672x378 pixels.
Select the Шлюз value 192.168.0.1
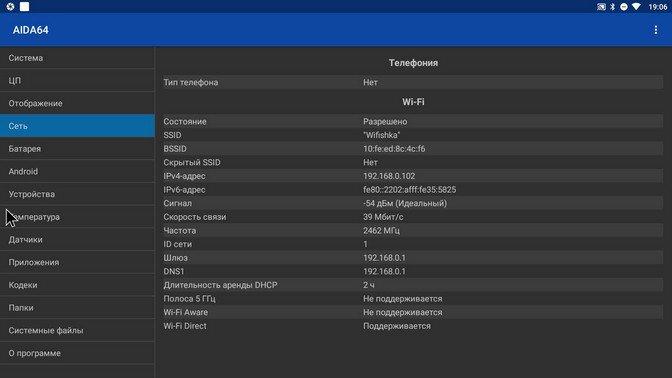tap(384, 258)
